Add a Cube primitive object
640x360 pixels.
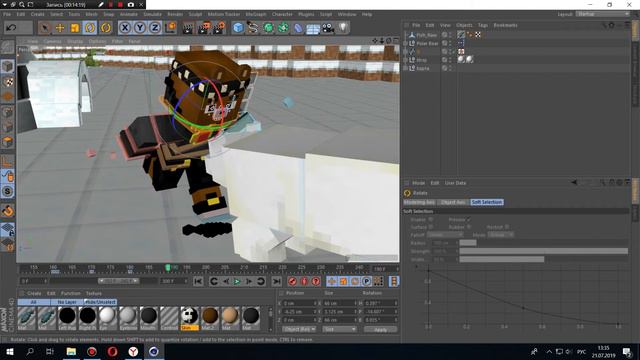[x=238, y=28]
